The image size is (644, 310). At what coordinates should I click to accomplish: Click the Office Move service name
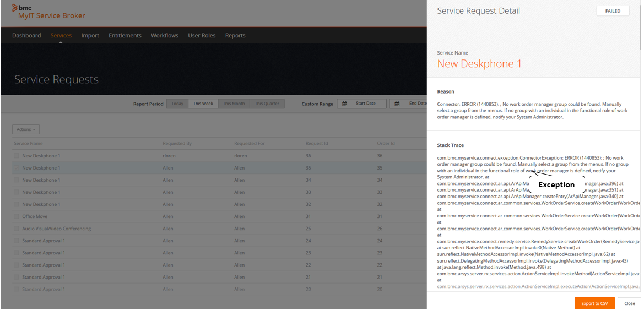pos(35,216)
